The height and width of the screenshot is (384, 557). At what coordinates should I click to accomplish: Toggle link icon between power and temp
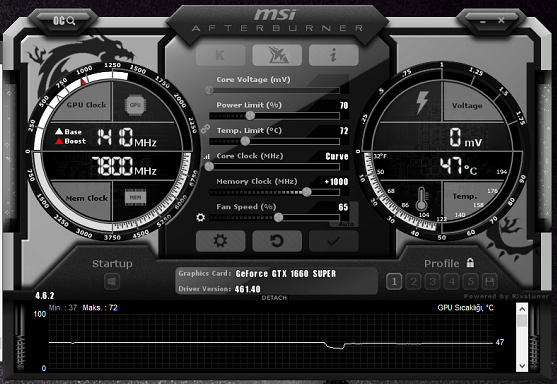205,129
